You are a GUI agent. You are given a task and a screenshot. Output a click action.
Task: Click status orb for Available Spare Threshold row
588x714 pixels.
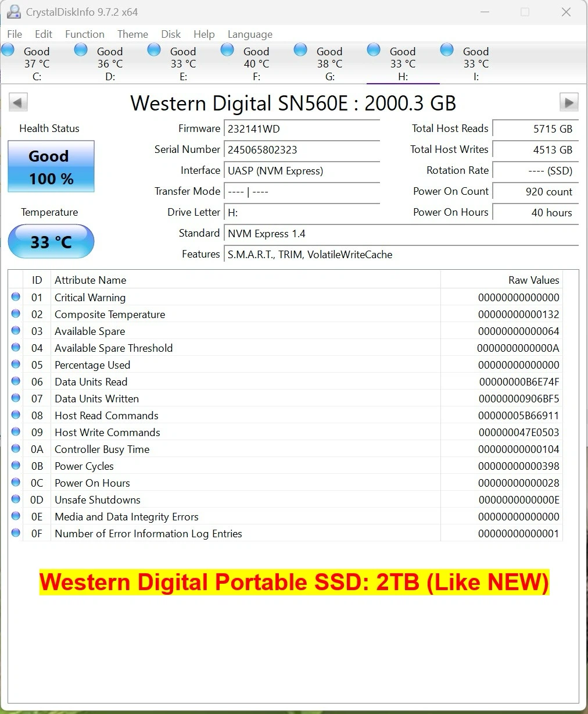coord(16,347)
